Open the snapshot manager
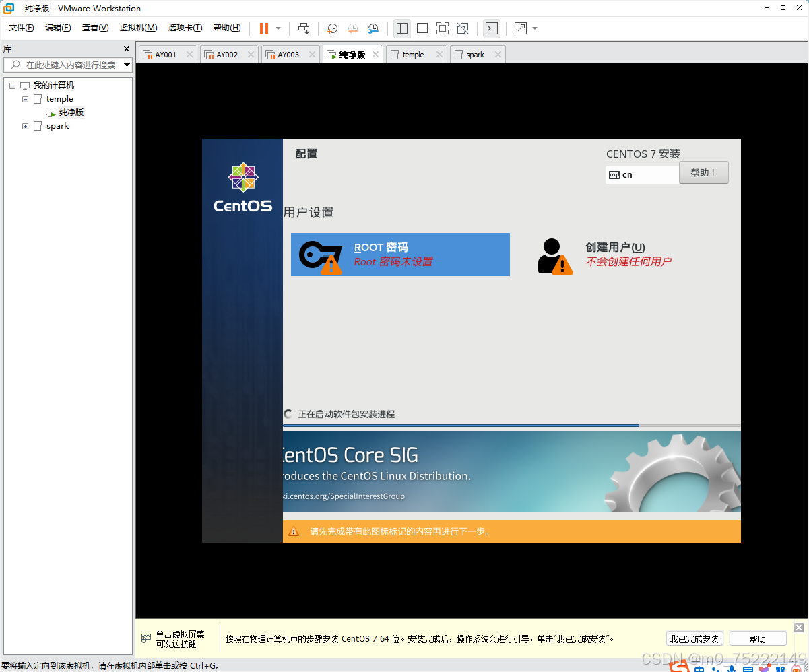This screenshot has height=672, width=809. (373, 28)
